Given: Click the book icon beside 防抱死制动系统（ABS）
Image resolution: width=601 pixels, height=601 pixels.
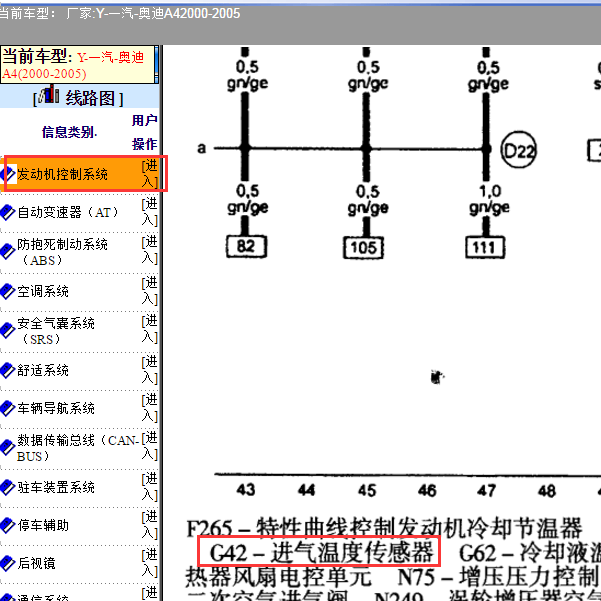Looking at the screenshot, I should click(8, 251).
